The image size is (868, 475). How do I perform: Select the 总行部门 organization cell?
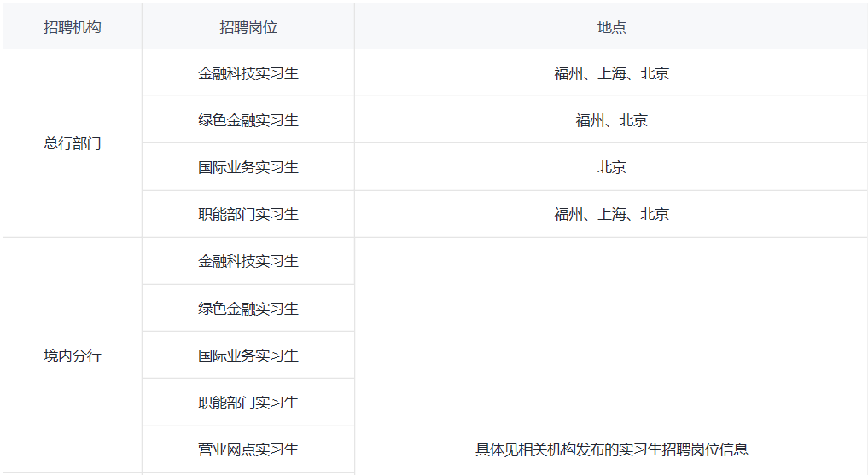[x=73, y=144]
